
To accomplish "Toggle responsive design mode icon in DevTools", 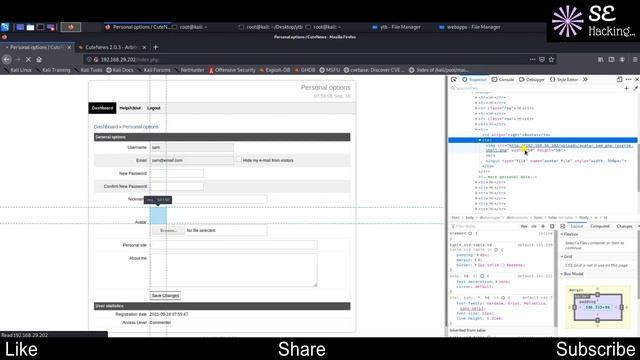I will pyautogui.click(x=620, y=79).
